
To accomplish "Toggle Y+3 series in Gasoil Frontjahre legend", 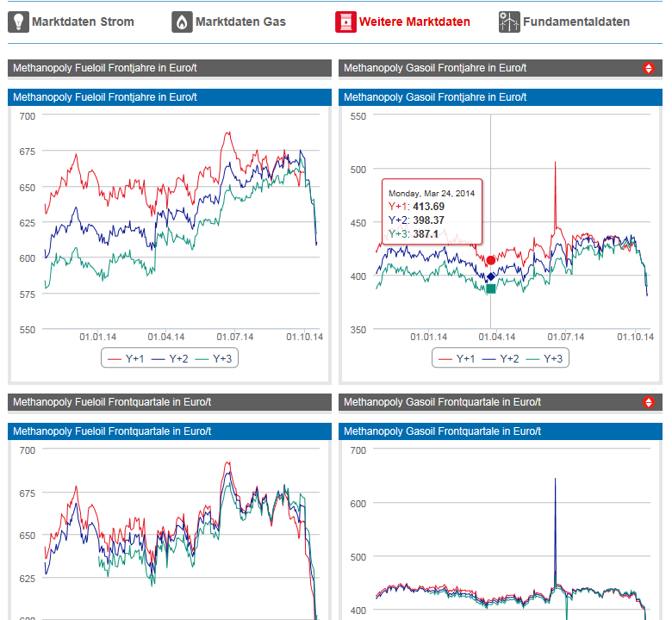I will click(x=544, y=358).
